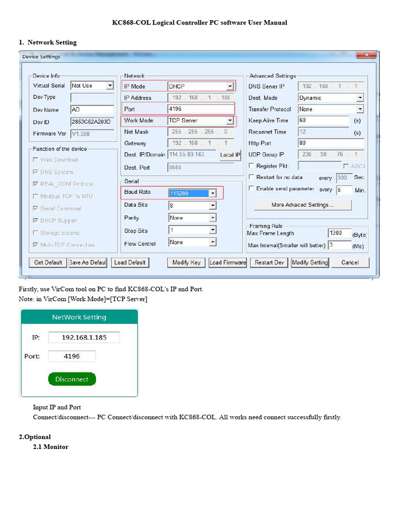The height and width of the screenshot is (532, 399).
Task: Click the Cancel button
Action: coord(350,262)
